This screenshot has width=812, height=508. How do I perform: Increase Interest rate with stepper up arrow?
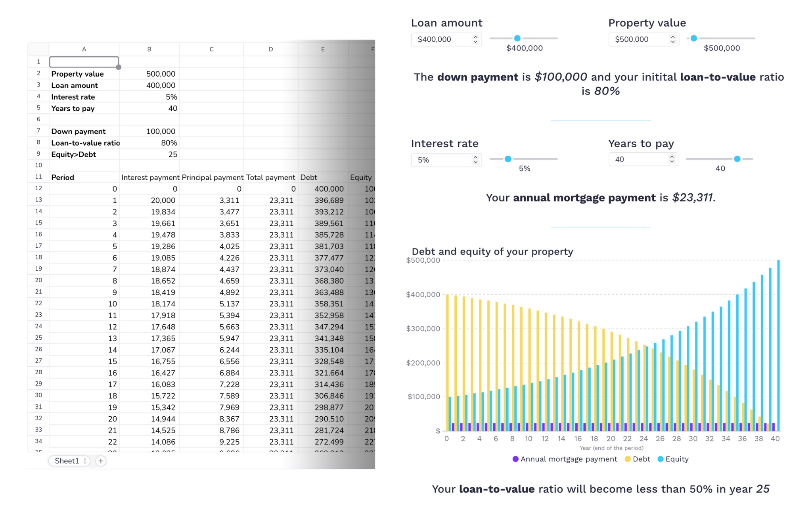click(x=475, y=157)
